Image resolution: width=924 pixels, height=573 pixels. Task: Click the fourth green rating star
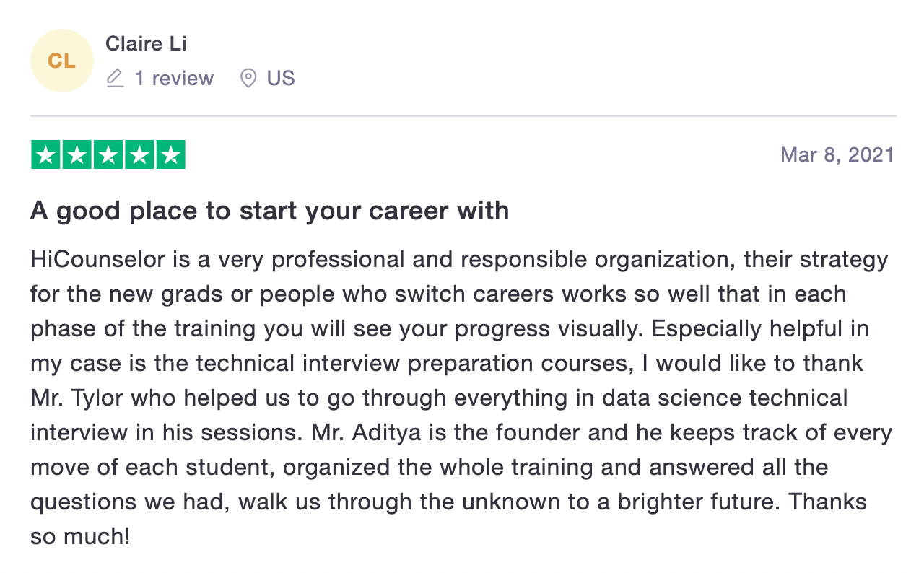pos(139,155)
